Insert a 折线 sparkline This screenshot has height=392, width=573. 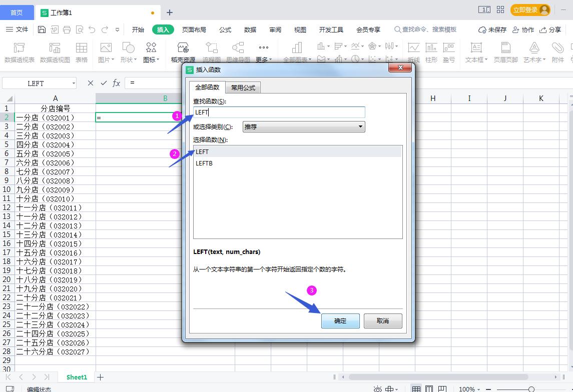coord(414,52)
